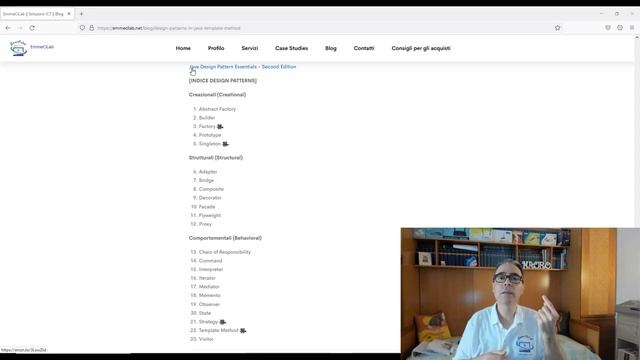The width and height of the screenshot is (640, 360).
Task: Open the Command pattern link
Action: click(x=210, y=261)
